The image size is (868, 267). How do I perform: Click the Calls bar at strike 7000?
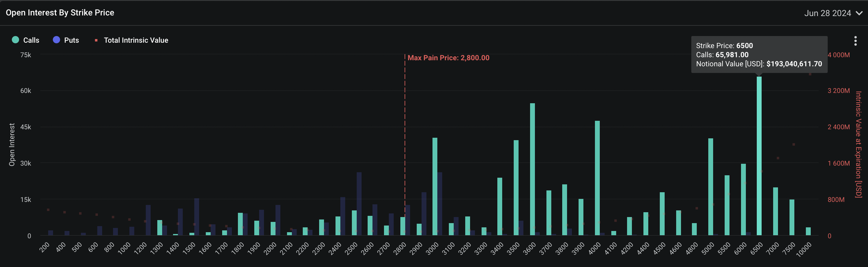click(x=775, y=211)
